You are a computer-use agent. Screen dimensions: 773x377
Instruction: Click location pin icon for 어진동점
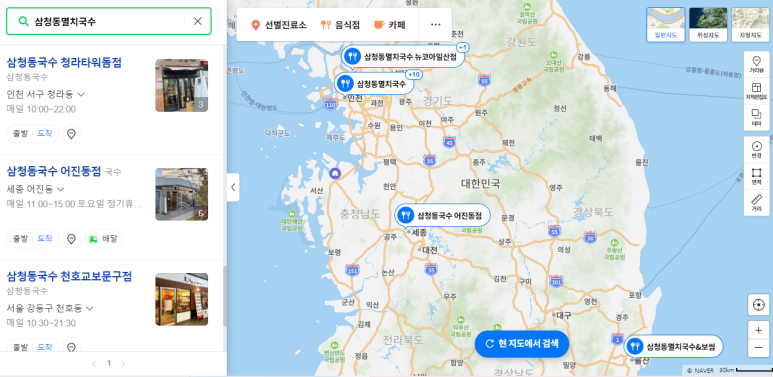(x=71, y=239)
